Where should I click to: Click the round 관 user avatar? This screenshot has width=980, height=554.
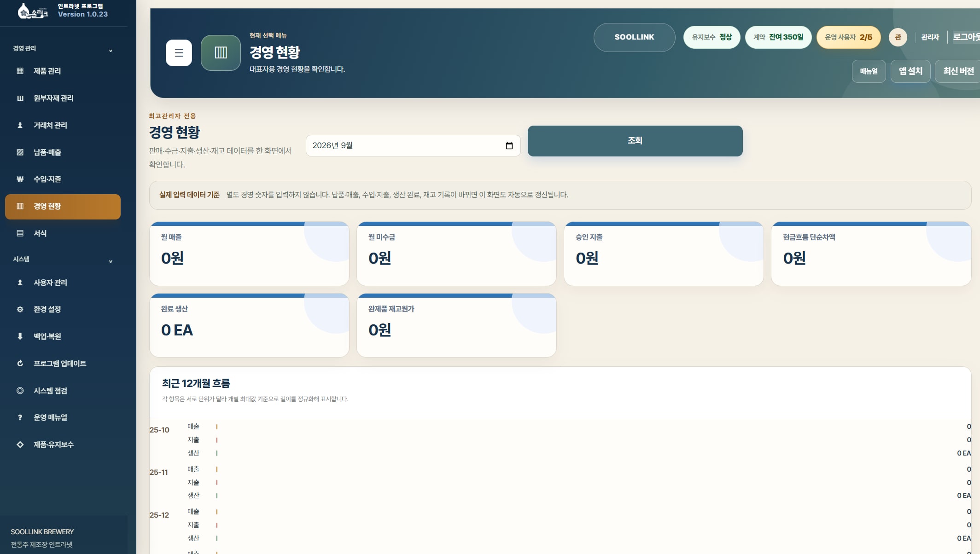pos(898,37)
